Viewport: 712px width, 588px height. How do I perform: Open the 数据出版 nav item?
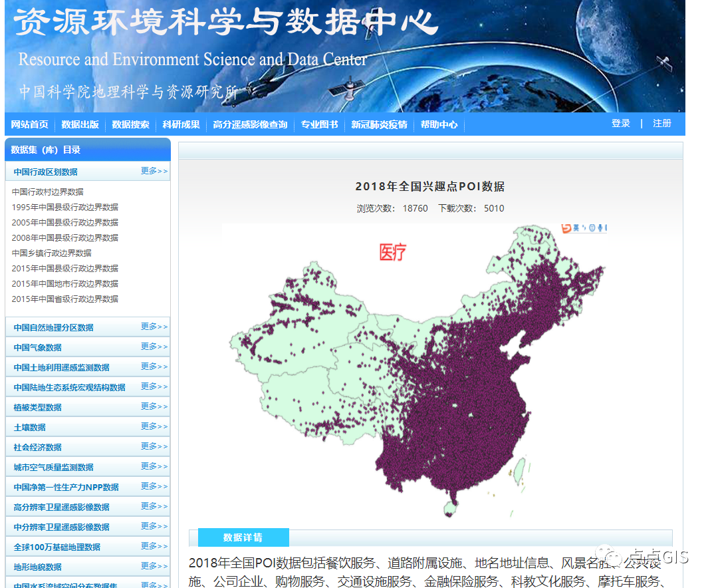(x=80, y=124)
